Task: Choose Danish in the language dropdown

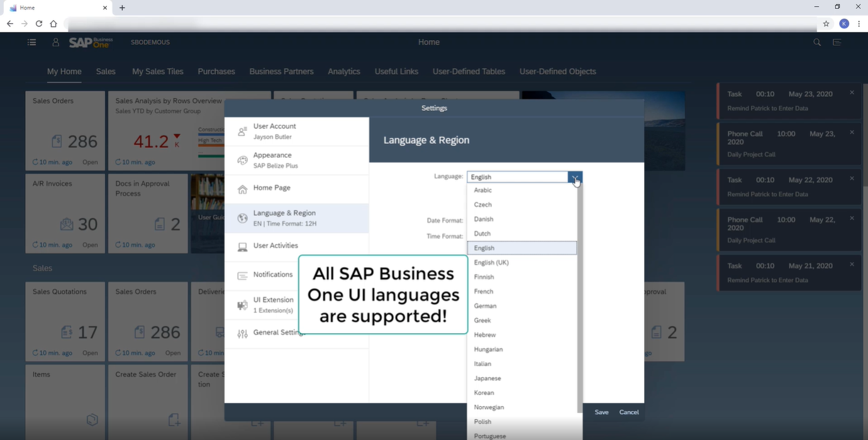Action: tap(522, 219)
